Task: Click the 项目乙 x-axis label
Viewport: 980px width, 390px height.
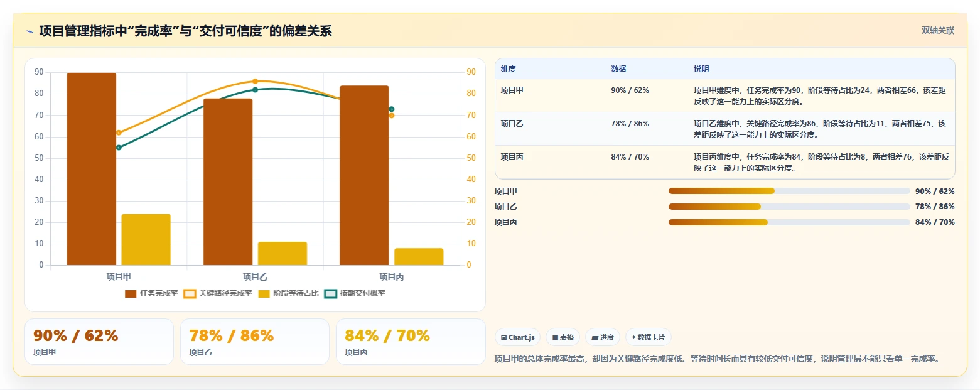Action: [x=255, y=276]
